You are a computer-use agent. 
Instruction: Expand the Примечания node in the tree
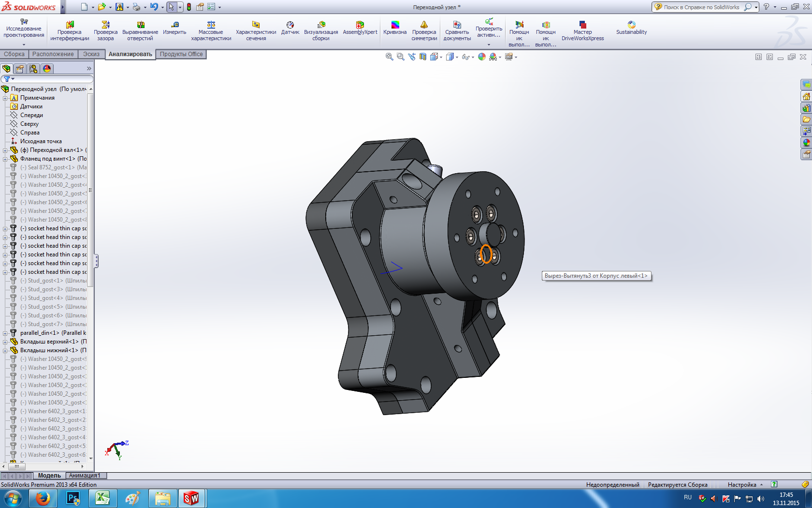pos(5,98)
